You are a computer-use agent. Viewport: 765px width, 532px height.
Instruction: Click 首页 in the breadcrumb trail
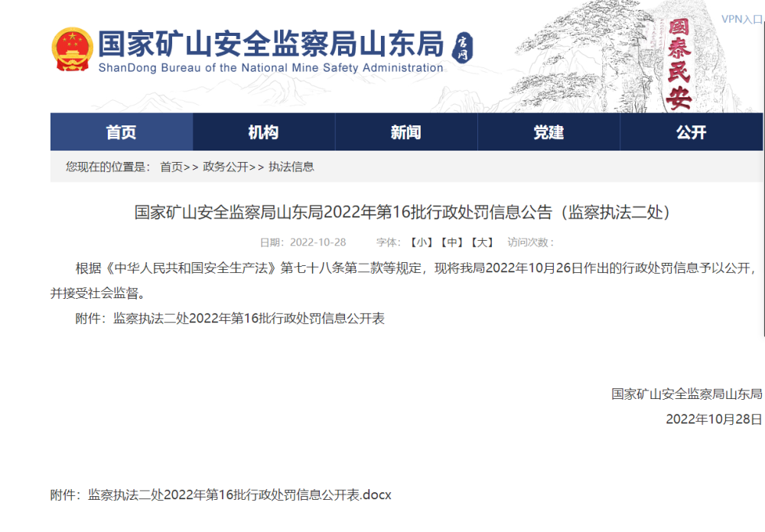171,167
